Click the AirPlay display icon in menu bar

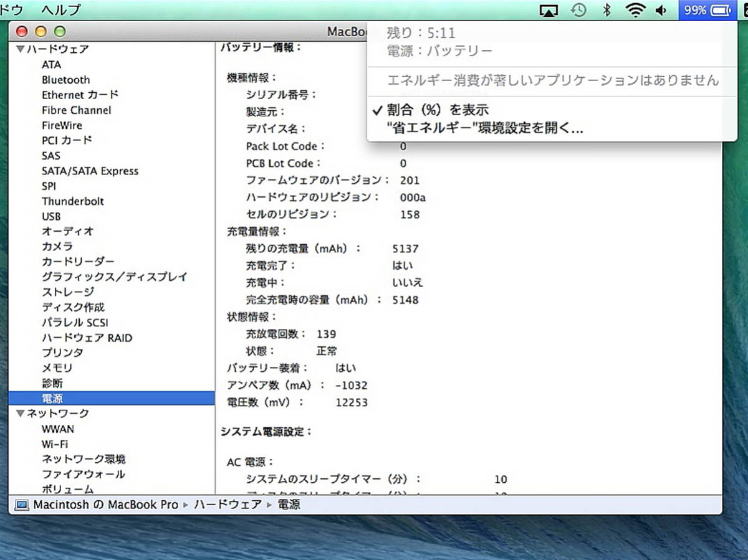[x=548, y=10]
